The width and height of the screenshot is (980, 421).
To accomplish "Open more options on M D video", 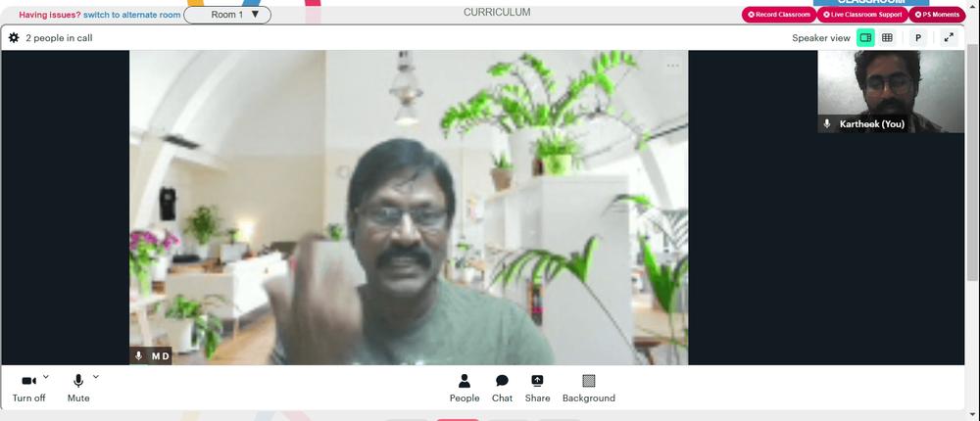I will pos(672,66).
